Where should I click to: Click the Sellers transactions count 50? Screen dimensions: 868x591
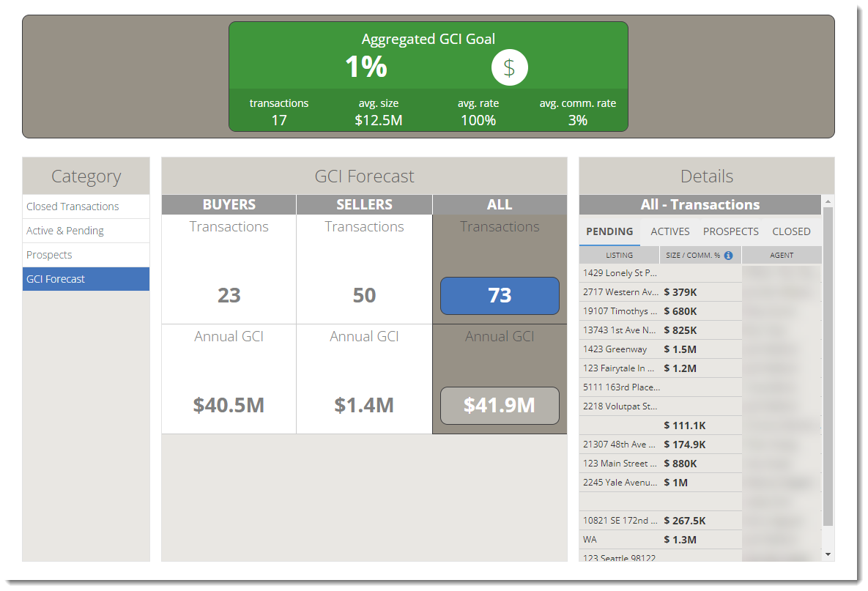point(364,295)
